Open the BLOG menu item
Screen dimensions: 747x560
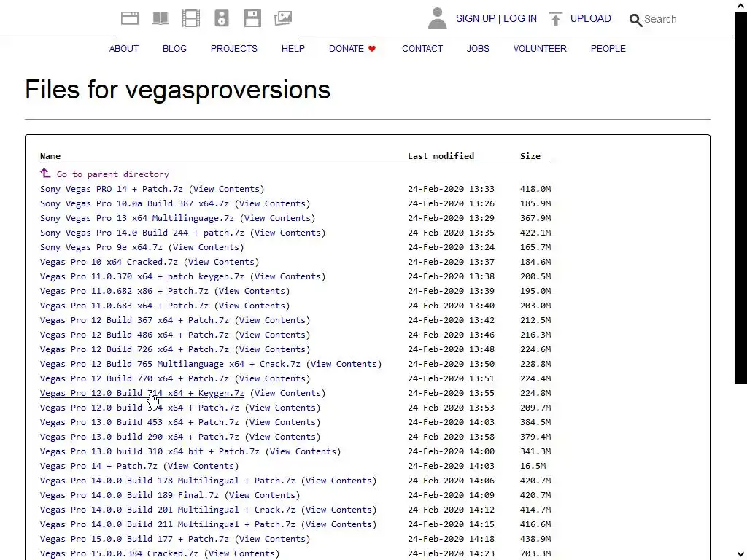click(174, 49)
